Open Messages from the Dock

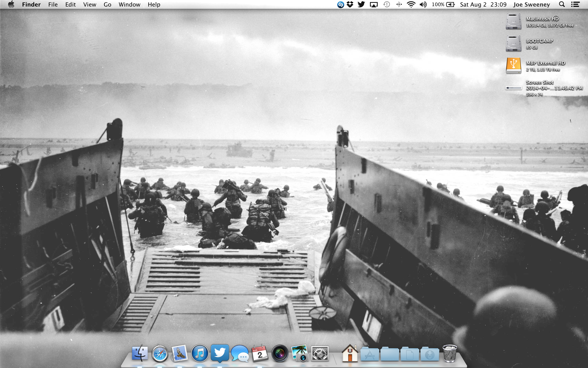point(240,354)
